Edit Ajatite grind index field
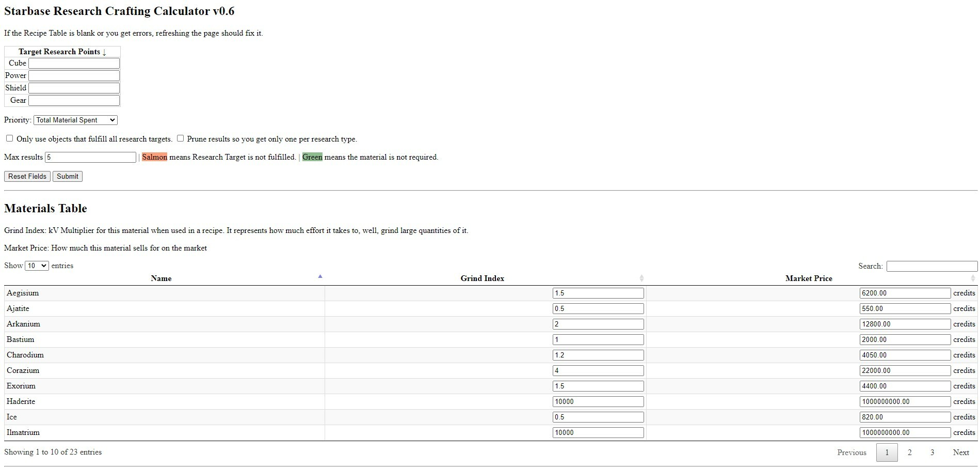Image resolution: width=980 pixels, height=468 pixels. coord(598,308)
